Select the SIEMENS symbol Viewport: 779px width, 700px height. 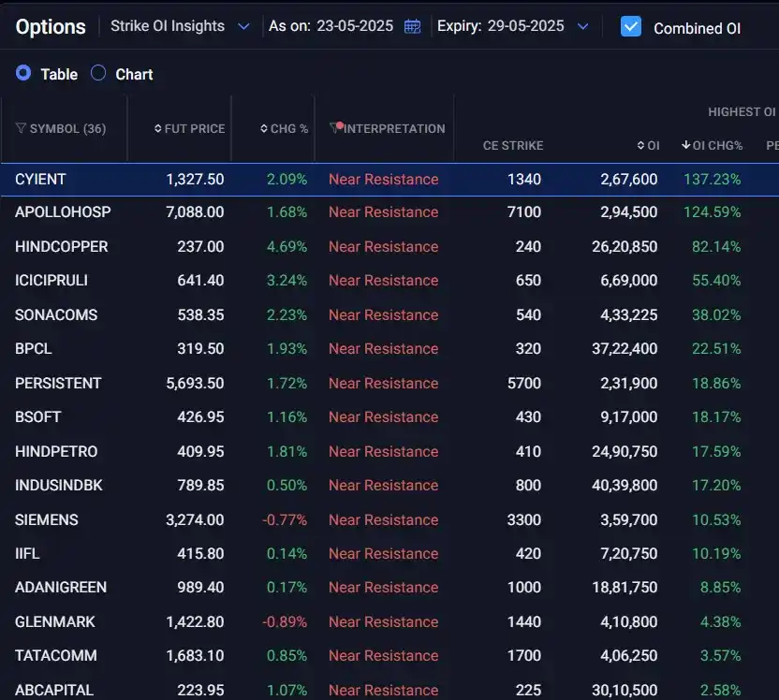(47, 520)
